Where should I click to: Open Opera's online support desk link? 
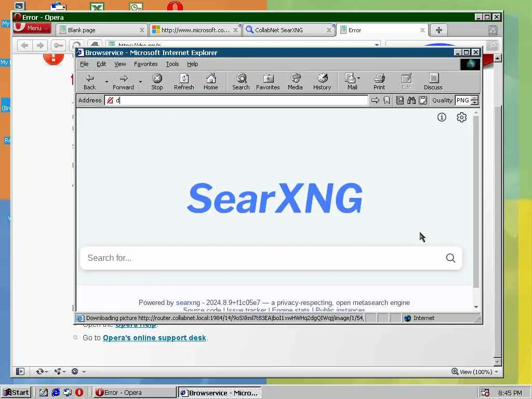tap(154, 338)
